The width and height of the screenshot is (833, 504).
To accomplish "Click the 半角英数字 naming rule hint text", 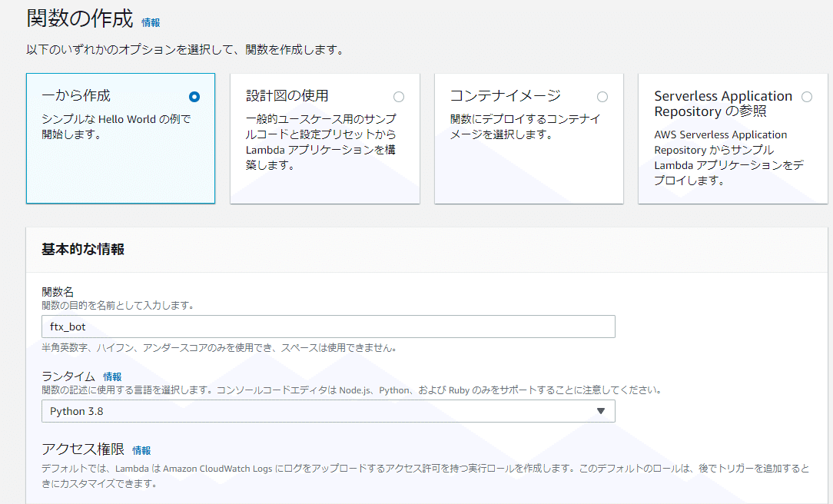I will [x=219, y=348].
